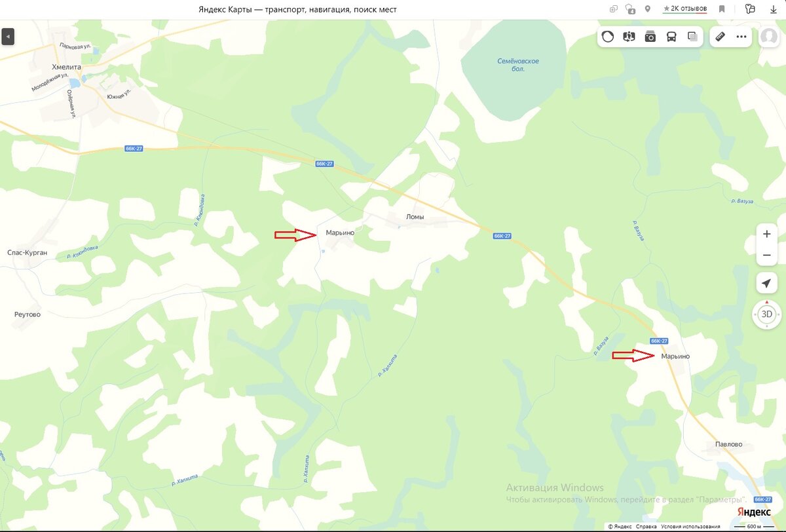Open more tools three-dots menu
This screenshot has height=532, width=786.
pyautogui.click(x=741, y=37)
